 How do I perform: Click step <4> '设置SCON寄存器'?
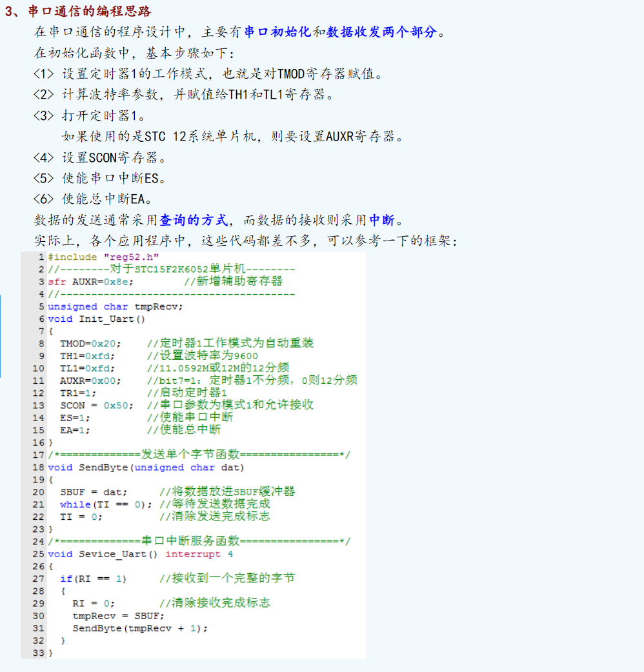click(99, 157)
